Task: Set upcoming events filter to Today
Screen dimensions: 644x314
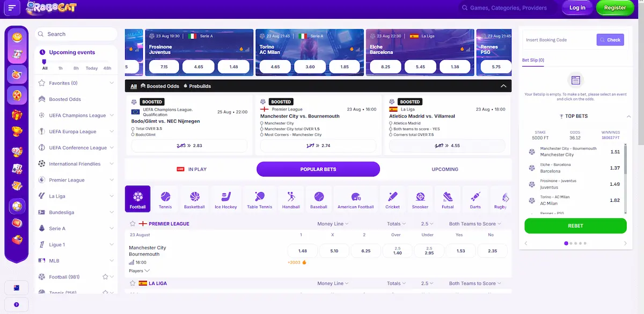Action: 92,68
